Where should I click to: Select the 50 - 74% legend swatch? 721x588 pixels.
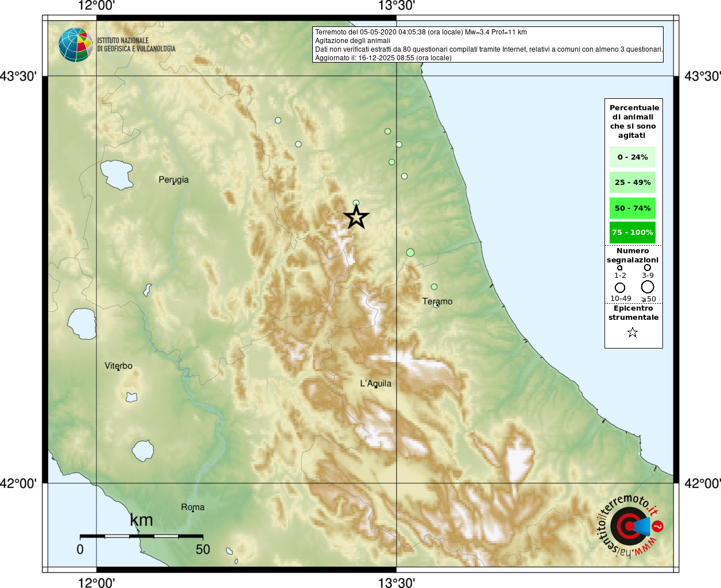pyautogui.click(x=633, y=208)
